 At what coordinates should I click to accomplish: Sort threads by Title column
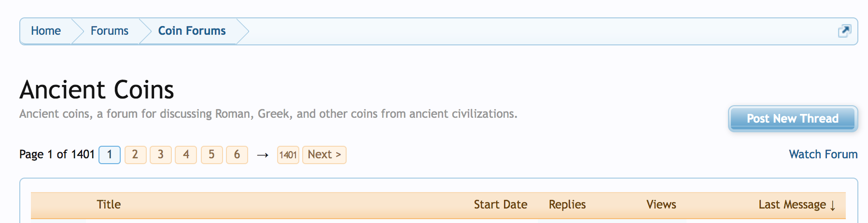point(109,205)
